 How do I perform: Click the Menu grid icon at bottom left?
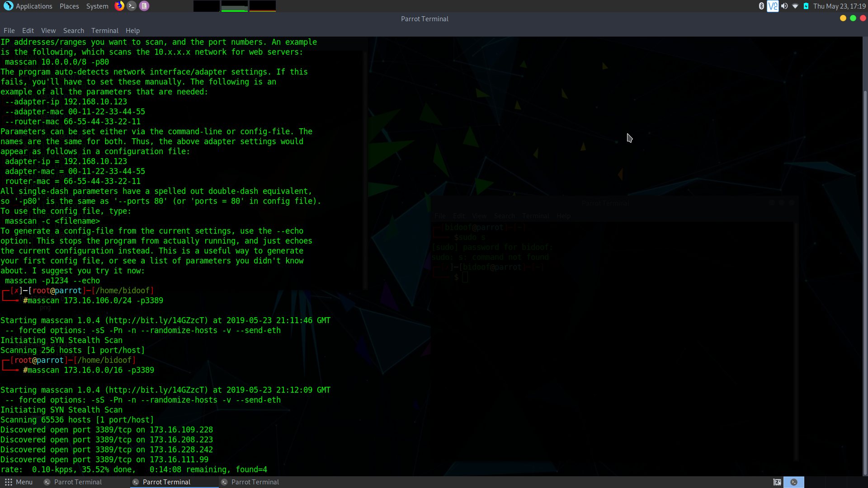pos(8,482)
